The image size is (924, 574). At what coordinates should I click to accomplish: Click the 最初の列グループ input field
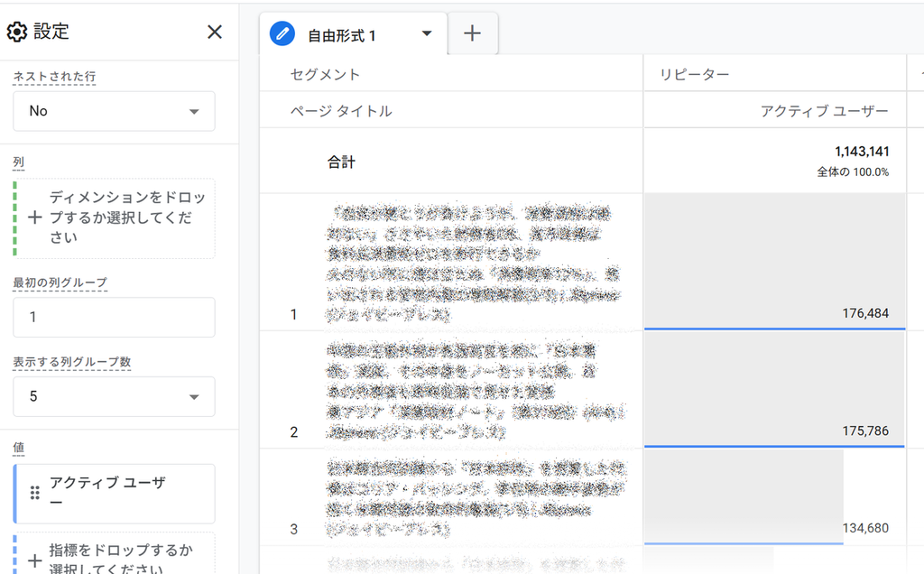[114, 317]
